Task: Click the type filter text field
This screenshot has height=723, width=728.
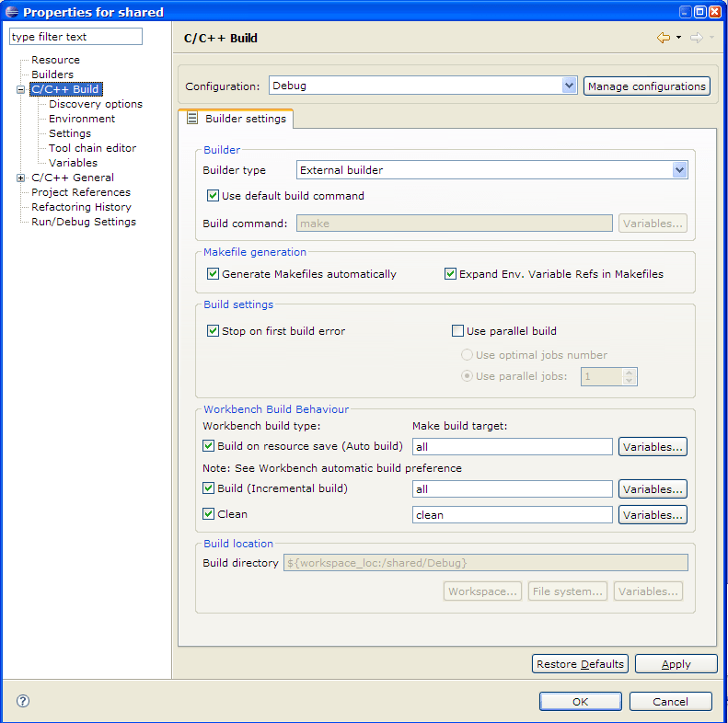Action: [75, 37]
